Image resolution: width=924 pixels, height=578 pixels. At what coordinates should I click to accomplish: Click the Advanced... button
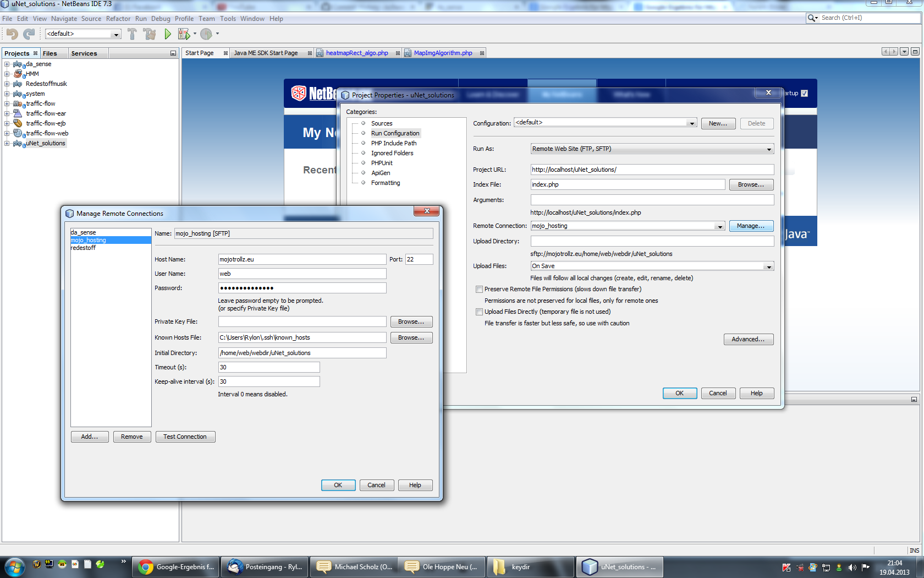[748, 339]
